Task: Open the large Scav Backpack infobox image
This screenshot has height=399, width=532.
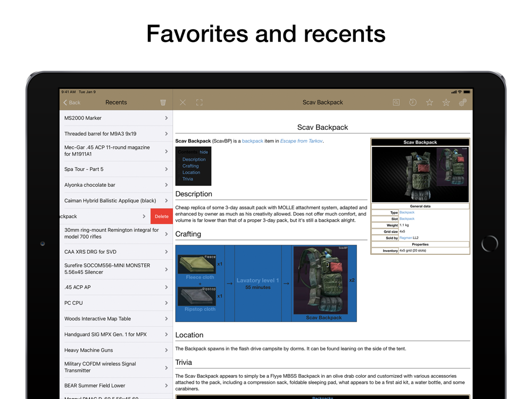Action: coord(419,174)
